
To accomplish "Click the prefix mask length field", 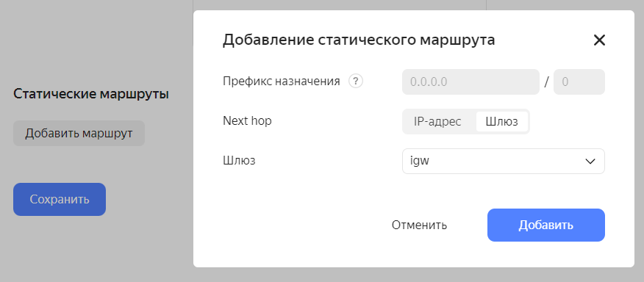I will (x=579, y=82).
